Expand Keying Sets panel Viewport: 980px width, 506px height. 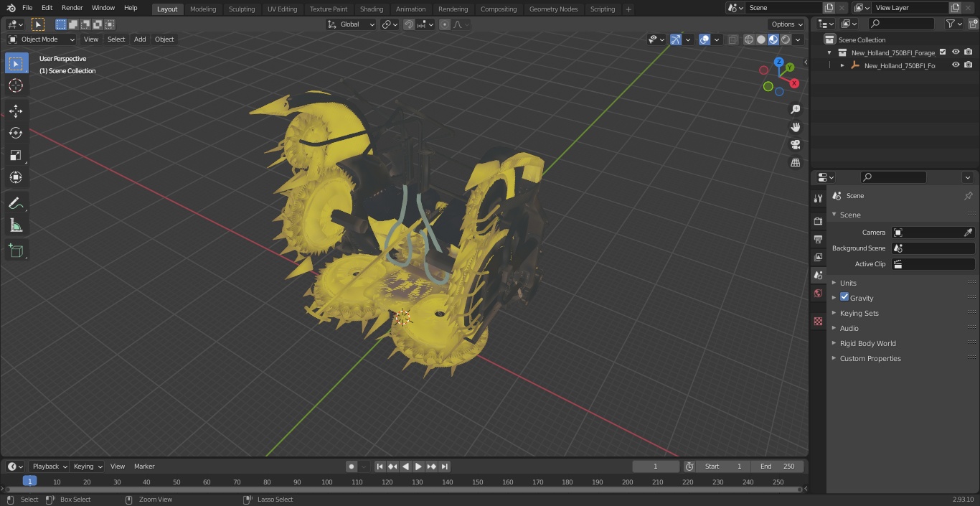[x=859, y=313]
